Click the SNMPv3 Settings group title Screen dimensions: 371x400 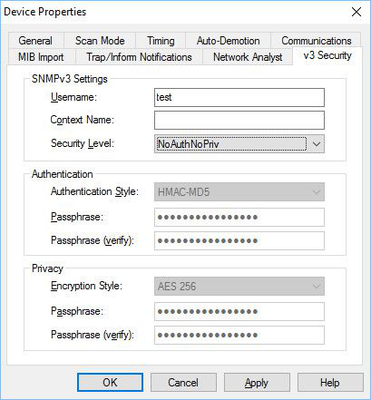[69, 79]
